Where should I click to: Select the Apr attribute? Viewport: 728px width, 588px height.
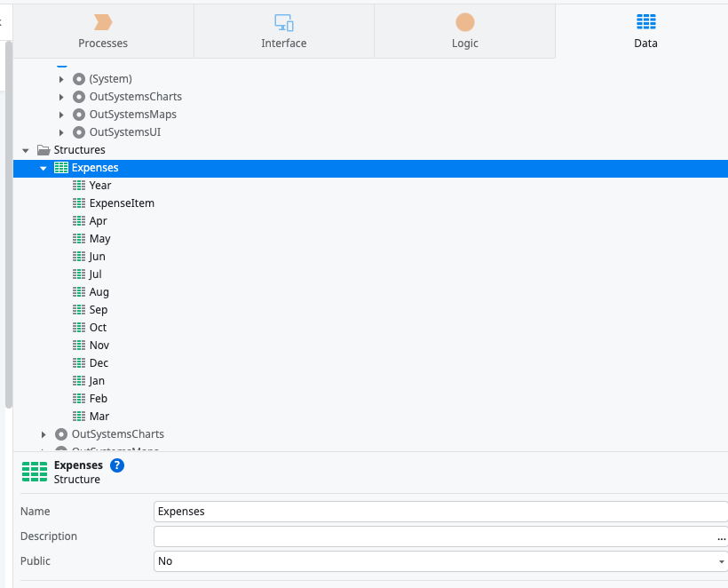click(98, 220)
